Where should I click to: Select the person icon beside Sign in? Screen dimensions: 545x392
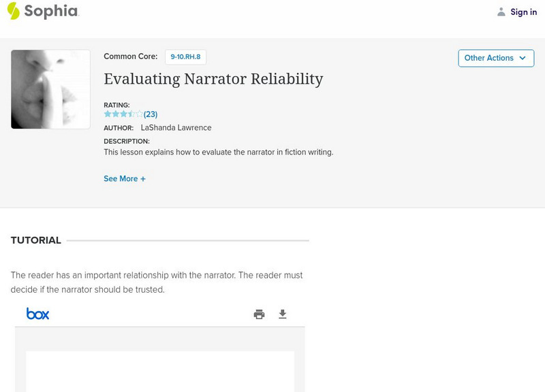point(500,12)
